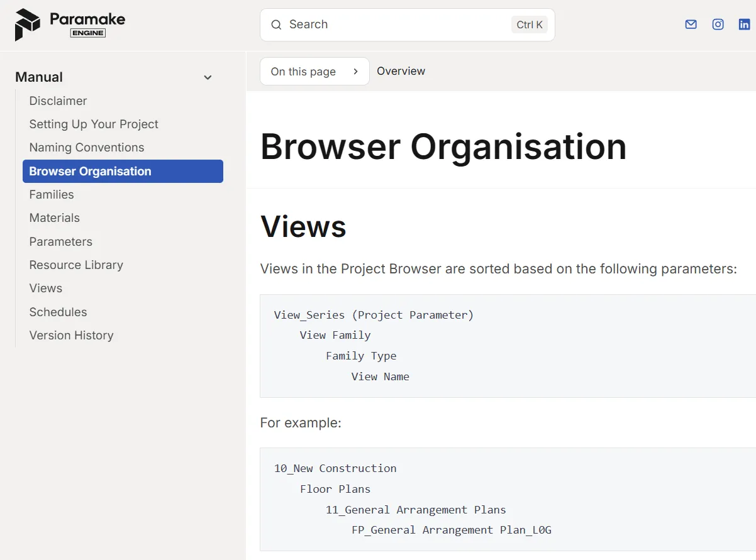756x560 pixels.
Task: Click the 10_New Construction code line
Action: [x=335, y=468]
